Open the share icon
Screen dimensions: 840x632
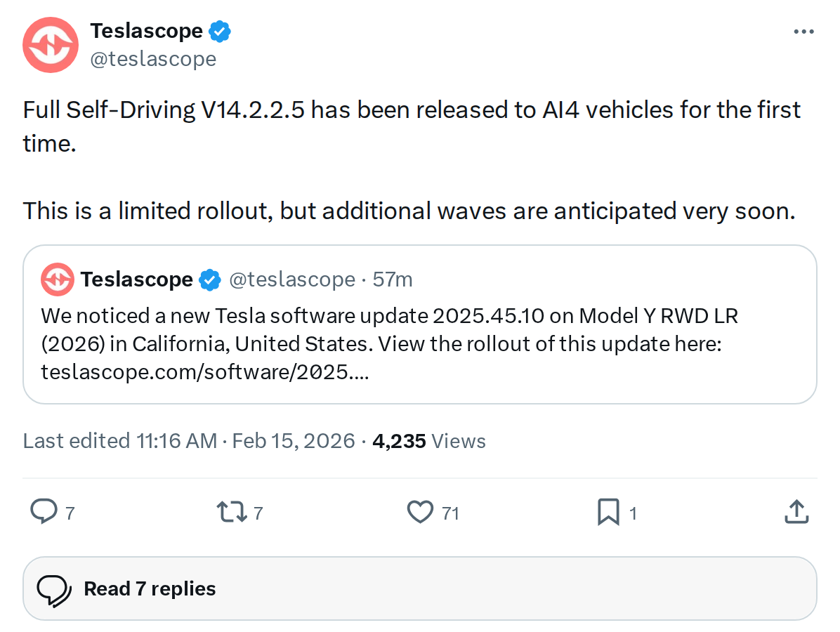(x=796, y=512)
